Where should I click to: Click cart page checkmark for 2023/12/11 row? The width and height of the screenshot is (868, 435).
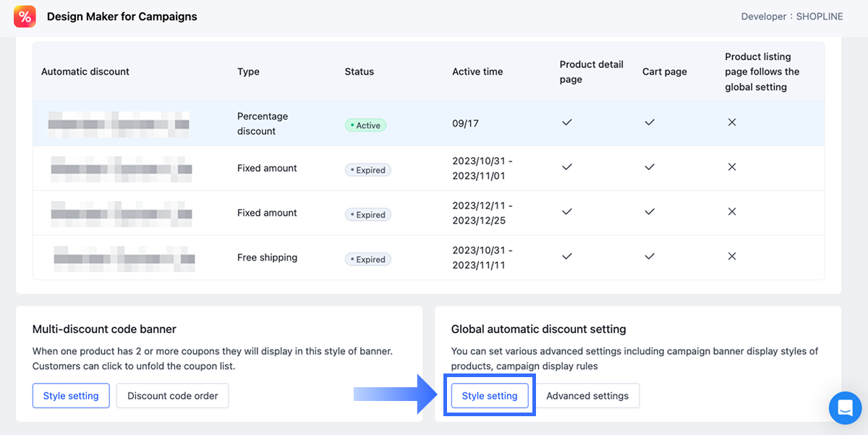tap(650, 212)
